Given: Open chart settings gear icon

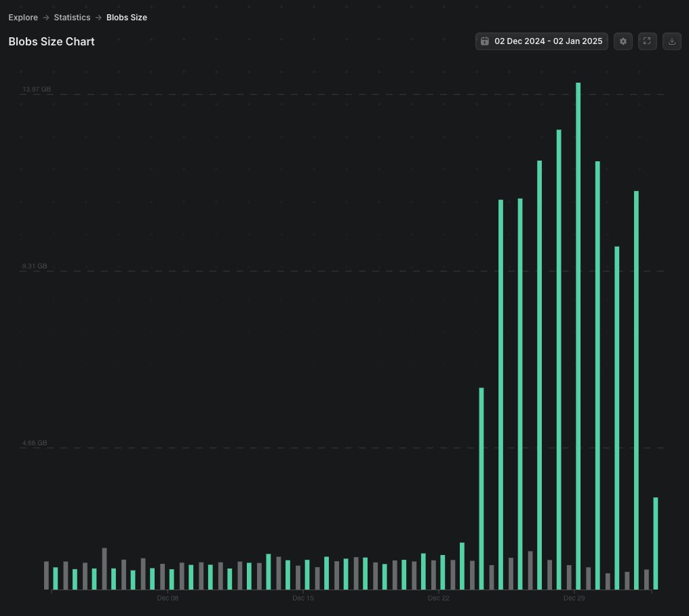Looking at the screenshot, I should tap(623, 41).
